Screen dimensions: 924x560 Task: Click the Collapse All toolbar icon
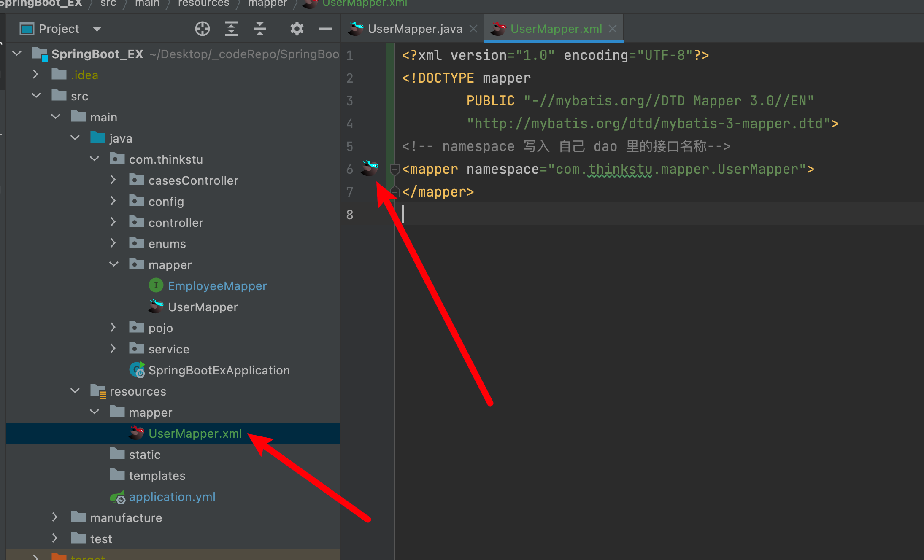pos(259,29)
